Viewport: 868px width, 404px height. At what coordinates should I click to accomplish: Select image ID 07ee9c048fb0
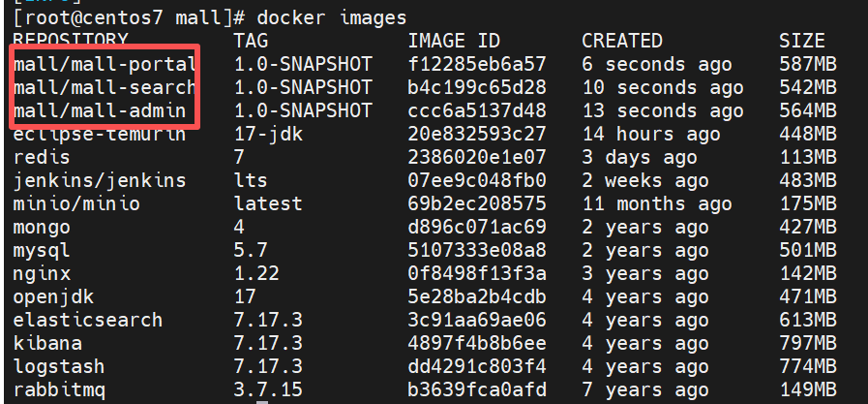pyautogui.click(x=477, y=180)
